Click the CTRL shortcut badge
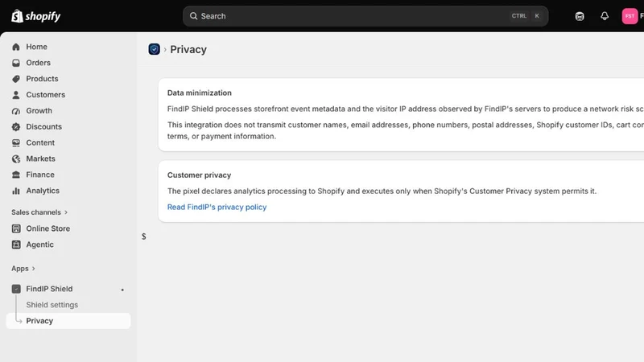Viewport: 644px width, 362px height. click(x=519, y=16)
